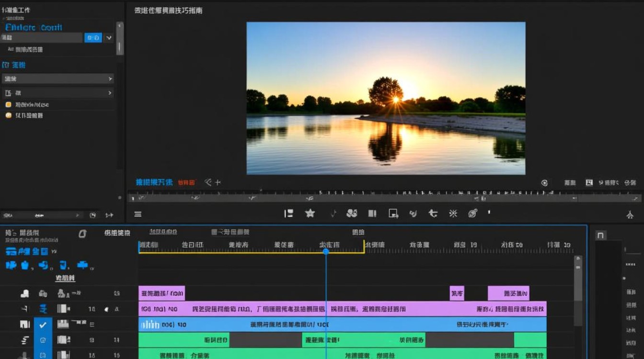Click the two-panel split icon in the preview toolbar
Viewport: 644px width, 359px height.
pos(372,213)
